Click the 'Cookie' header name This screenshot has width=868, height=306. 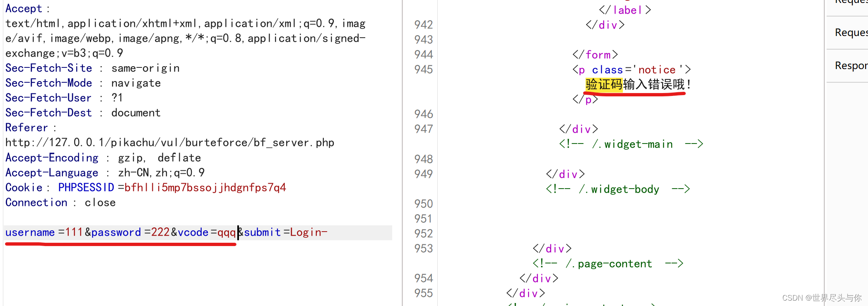click(24, 188)
